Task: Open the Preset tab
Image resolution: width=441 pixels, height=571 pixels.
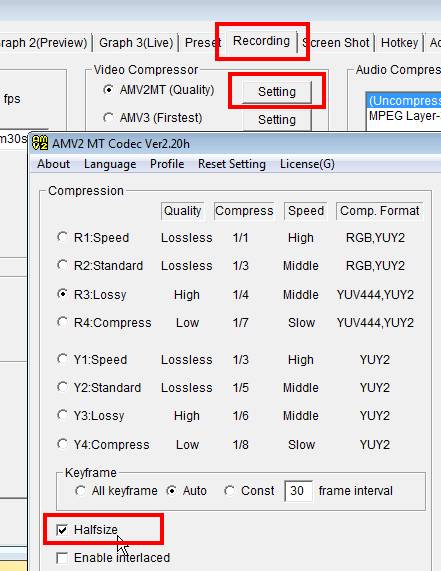Action: [x=203, y=43]
